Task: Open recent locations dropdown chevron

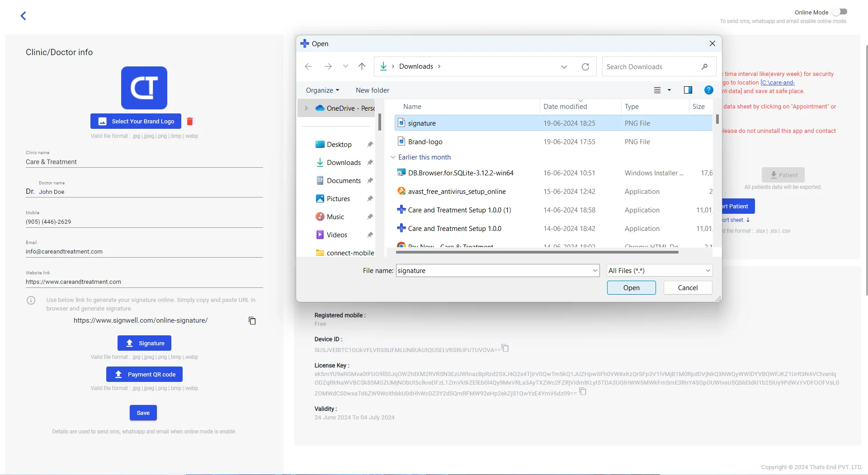Action: [345, 66]
